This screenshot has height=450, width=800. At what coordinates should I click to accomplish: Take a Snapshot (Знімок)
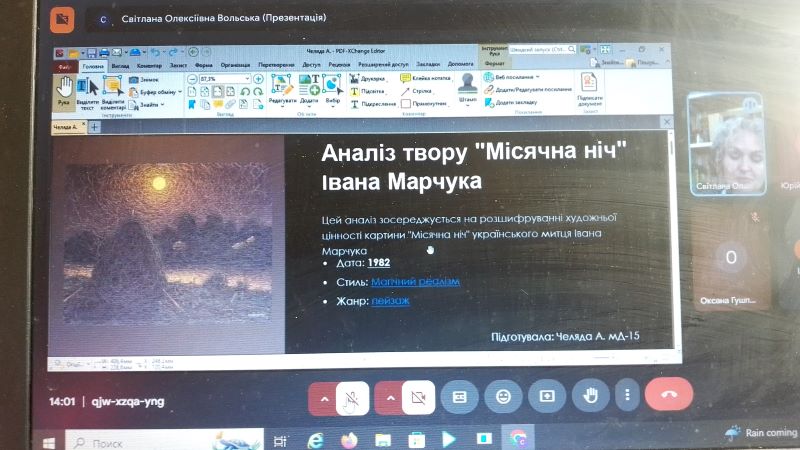[x=144, y=80]
